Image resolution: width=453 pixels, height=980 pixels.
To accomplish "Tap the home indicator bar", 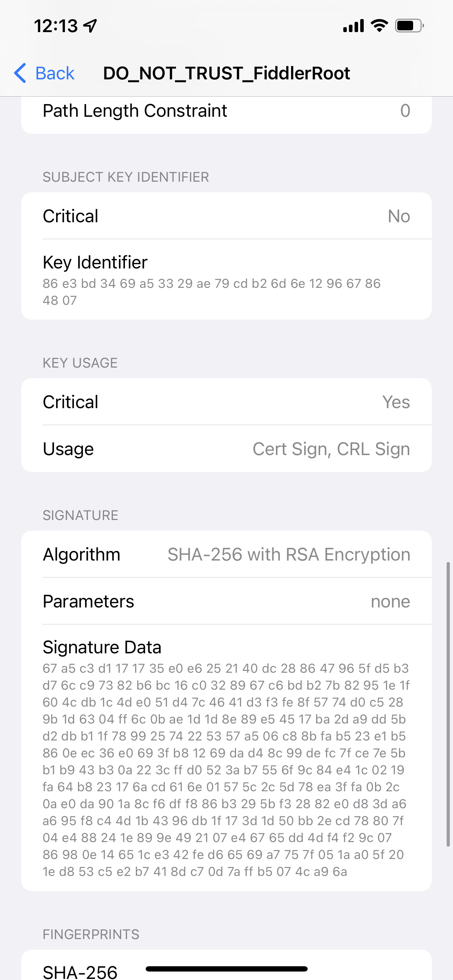I will 226,969.
